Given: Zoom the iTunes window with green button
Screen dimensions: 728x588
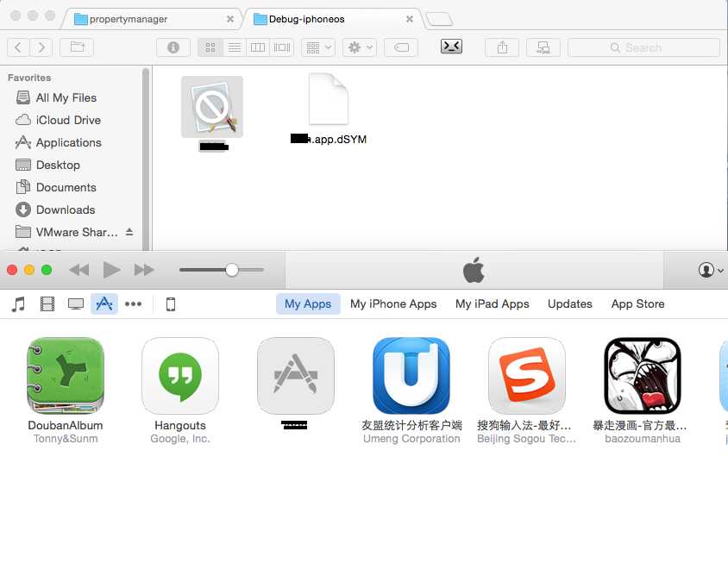Looking at the screenshot, I should pos(47,270).
